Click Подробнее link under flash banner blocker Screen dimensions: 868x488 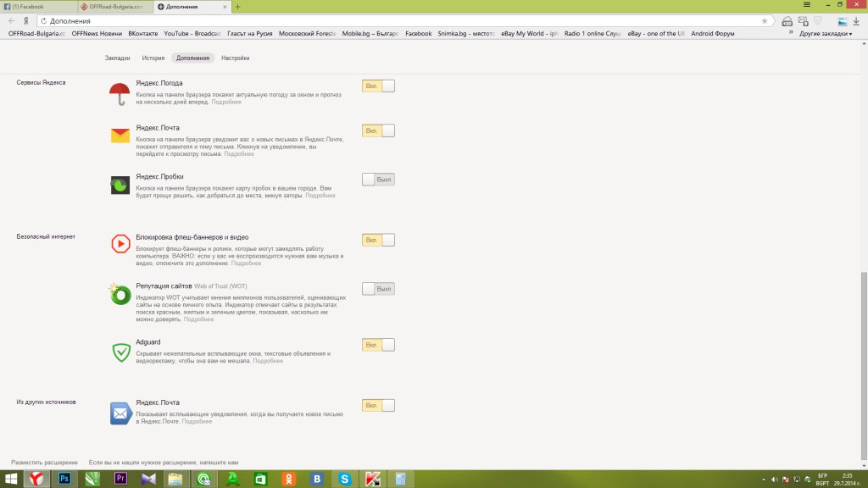pyautogui.click(x=247, y=263)
